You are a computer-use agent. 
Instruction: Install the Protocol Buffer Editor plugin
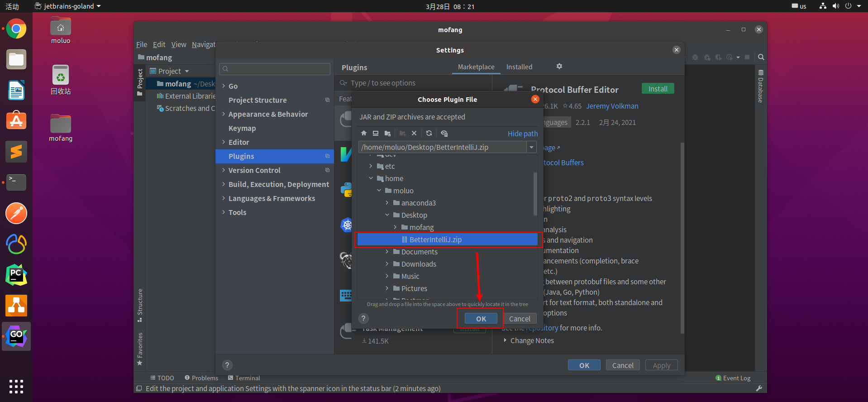[658, 89]
